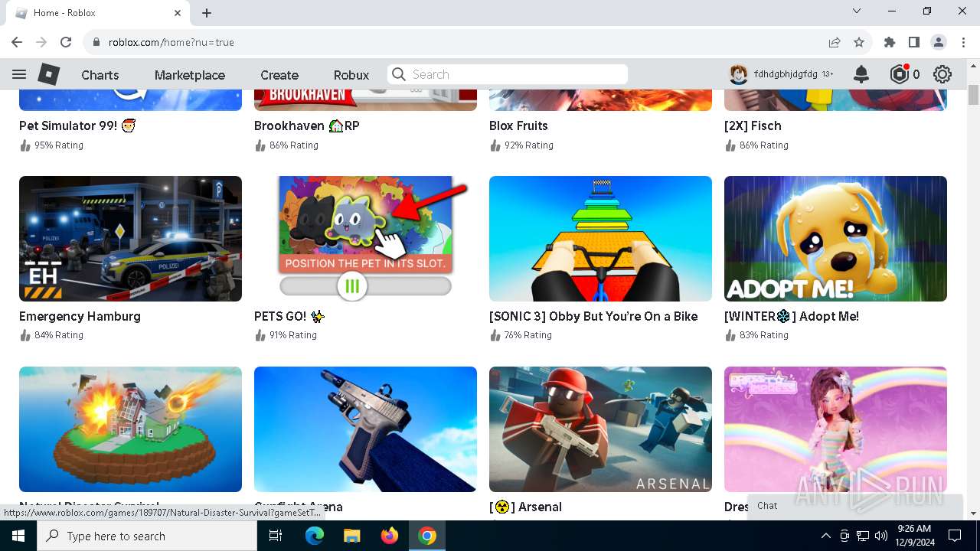Toggle Chrome side panel icon
Viewport: 980px width, 551px height.
point(914,42)
